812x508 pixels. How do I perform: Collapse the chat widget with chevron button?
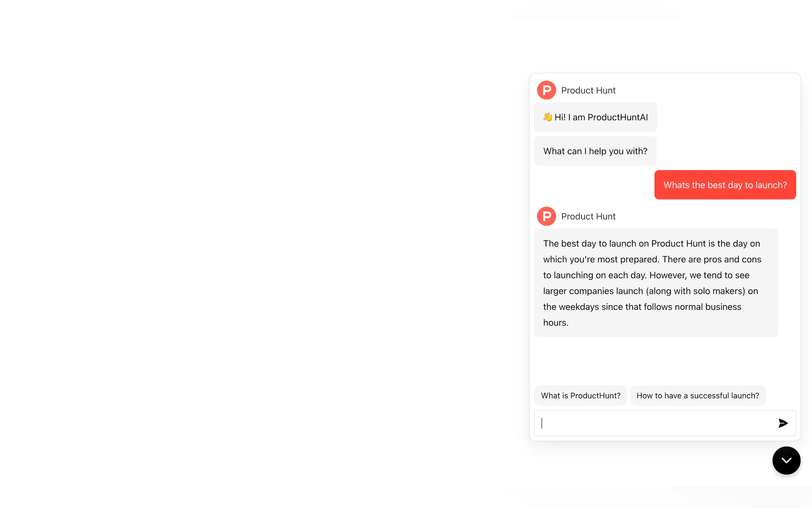point(786,460)
